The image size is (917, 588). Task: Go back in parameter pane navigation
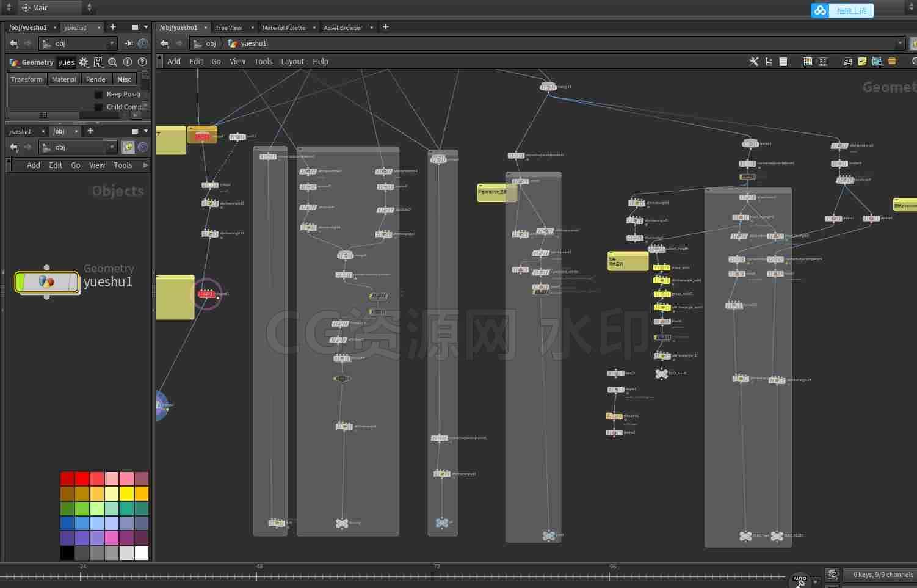click(x=13, y=43)
